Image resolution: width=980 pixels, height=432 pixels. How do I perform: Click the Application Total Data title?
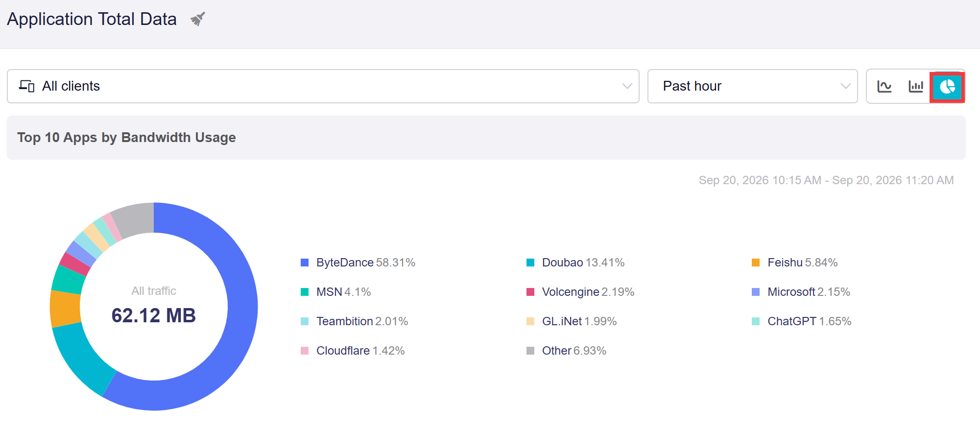pos(92,19)
